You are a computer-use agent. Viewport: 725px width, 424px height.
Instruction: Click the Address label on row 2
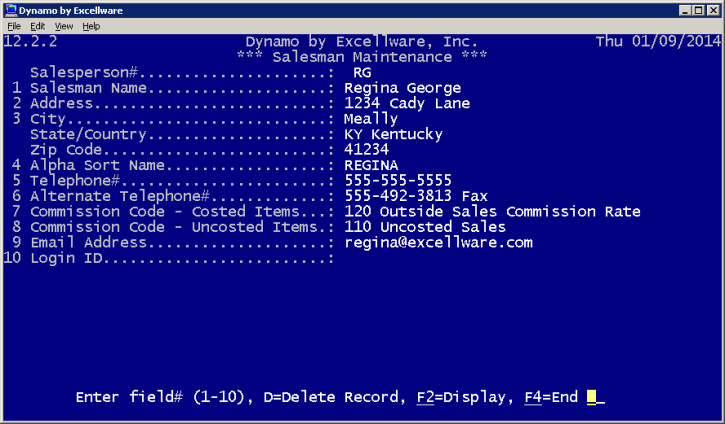61,103
